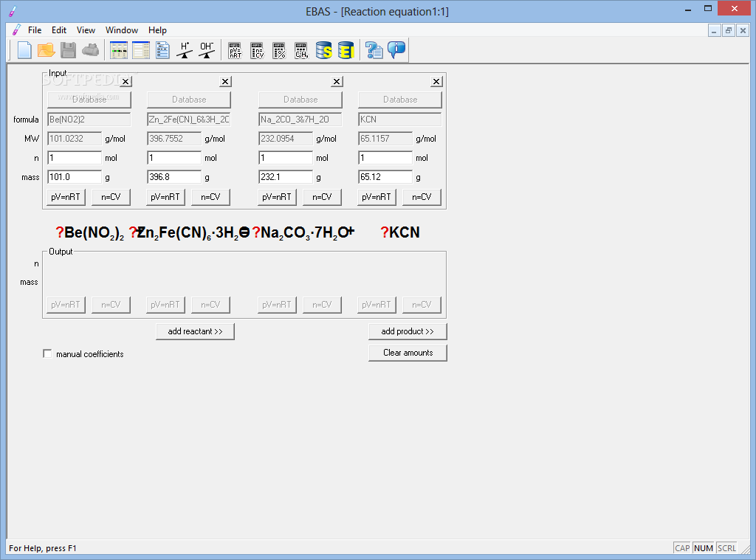Click the Clear amounts button
This screenshot has width=756, height=560.
tap(408, 353)
